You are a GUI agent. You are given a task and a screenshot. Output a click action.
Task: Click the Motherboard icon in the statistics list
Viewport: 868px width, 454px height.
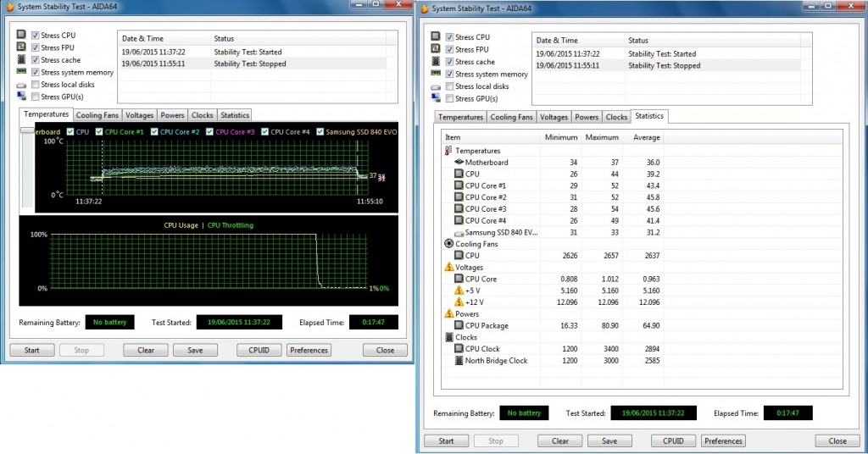tap(459, 163)
